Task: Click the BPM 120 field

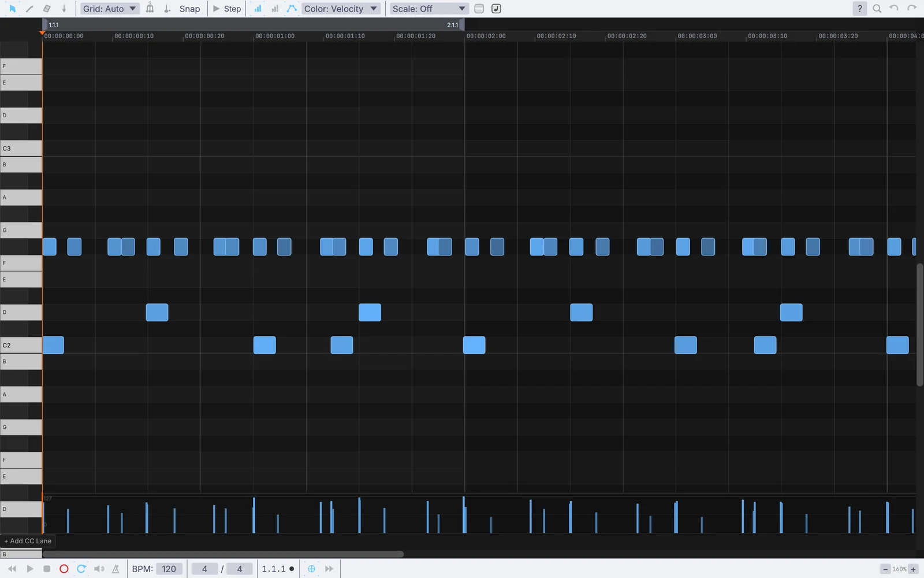Action: [169, 569]
